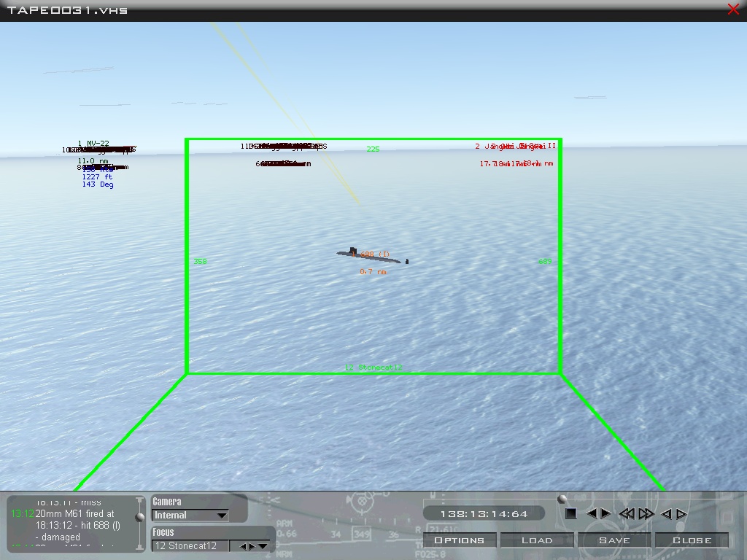This screenshot has width=747, height=560.
Task: Click the Close button in the bottom bar
Action: coord(692,540)
